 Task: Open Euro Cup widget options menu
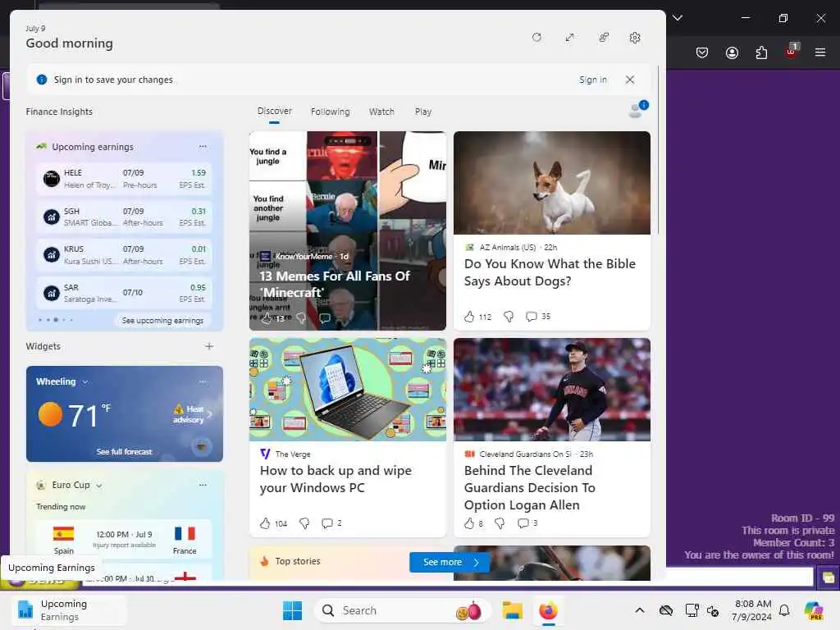coord(203,485)
